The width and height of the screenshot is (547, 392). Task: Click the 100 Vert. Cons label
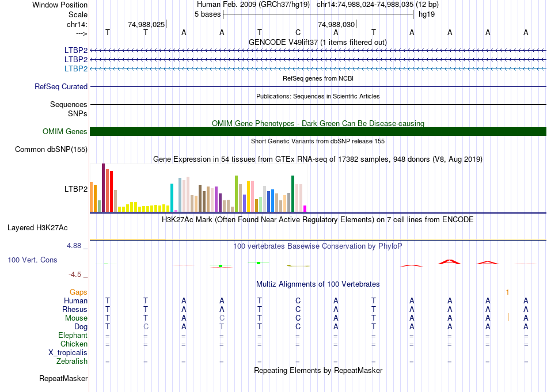point(32,260)
